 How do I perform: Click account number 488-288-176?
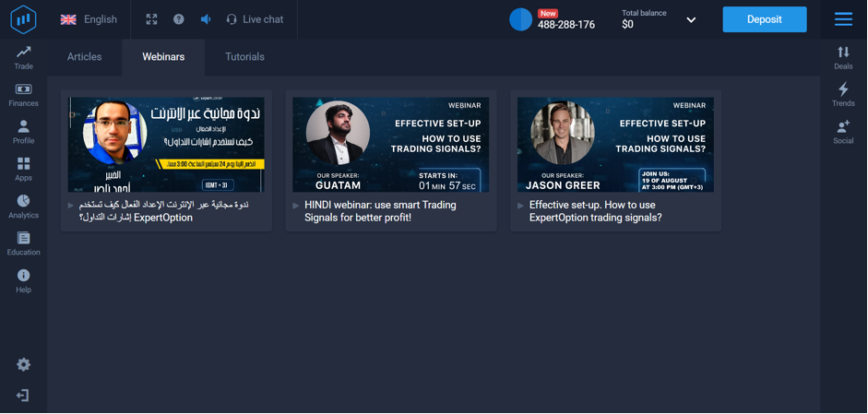click(566, 25)
